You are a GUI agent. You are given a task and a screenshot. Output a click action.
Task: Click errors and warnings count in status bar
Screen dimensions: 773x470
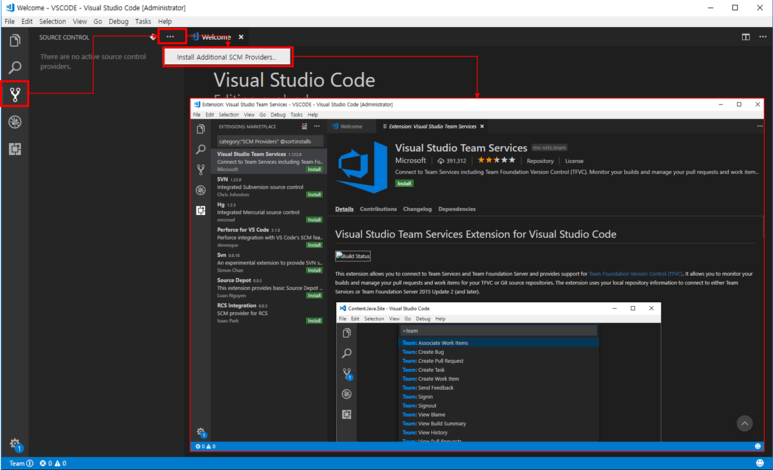tap(52, 464)
